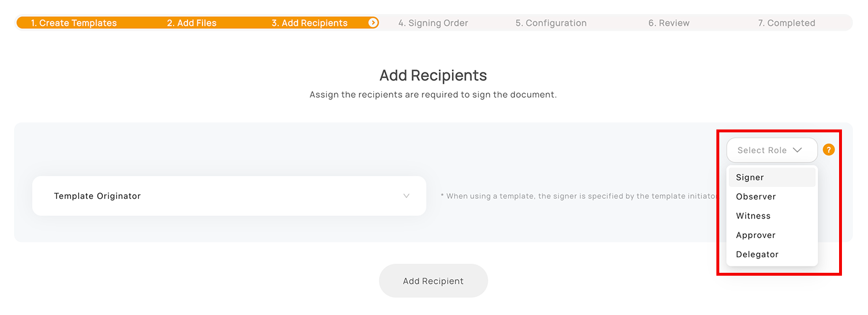Click the arrow icon after Add Recipients step
The width and height of the screenshot is (868, 315).
click(373, 23)
